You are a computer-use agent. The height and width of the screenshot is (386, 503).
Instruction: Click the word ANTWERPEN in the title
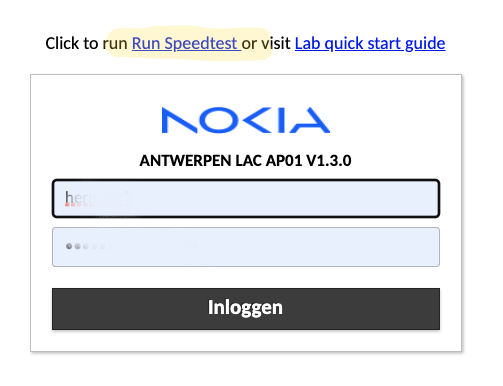point(185,161)
